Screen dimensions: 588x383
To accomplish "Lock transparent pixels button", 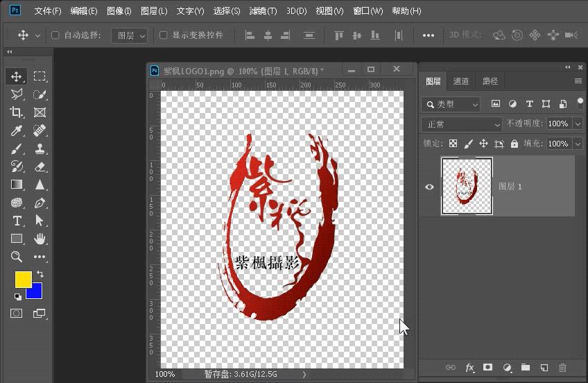I will click(x=453, y=144).
